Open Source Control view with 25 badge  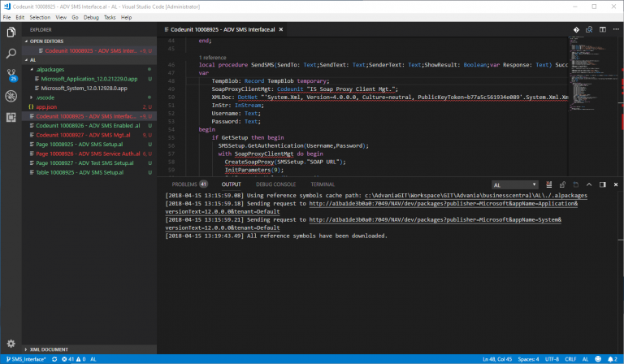(x=11, y=75)
